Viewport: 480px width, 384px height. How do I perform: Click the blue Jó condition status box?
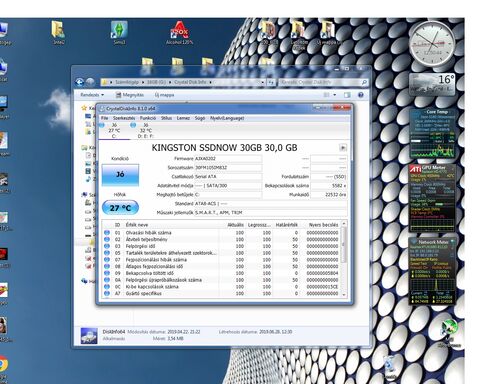120,174
